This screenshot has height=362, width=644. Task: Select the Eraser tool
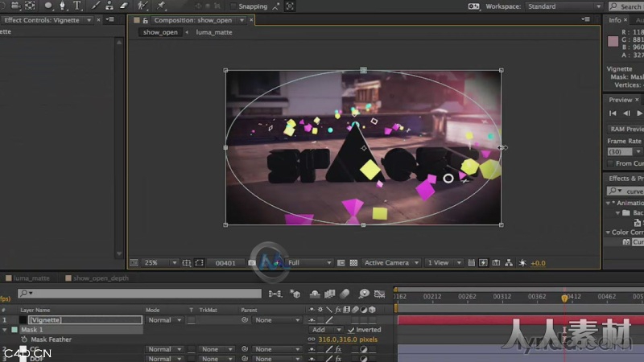pyautogui.click(x=124, y=6)
